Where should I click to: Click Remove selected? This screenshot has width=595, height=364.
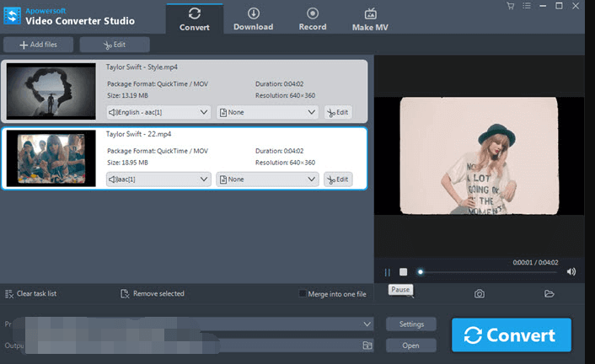pos(153,294)
